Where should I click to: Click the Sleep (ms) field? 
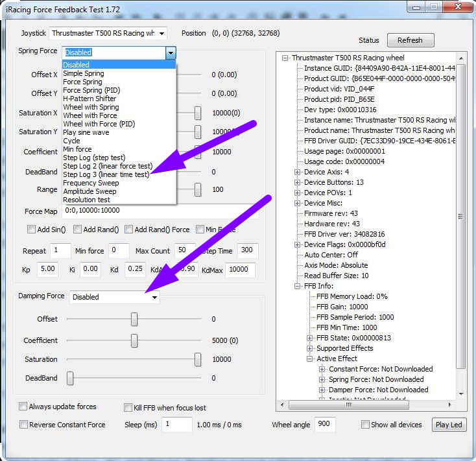point(177,424)
